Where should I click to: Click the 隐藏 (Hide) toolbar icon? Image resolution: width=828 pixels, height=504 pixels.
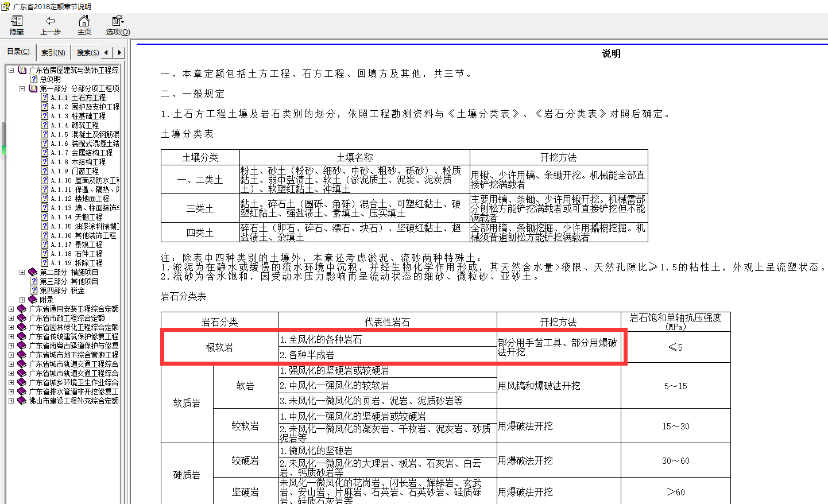[17, 25]
